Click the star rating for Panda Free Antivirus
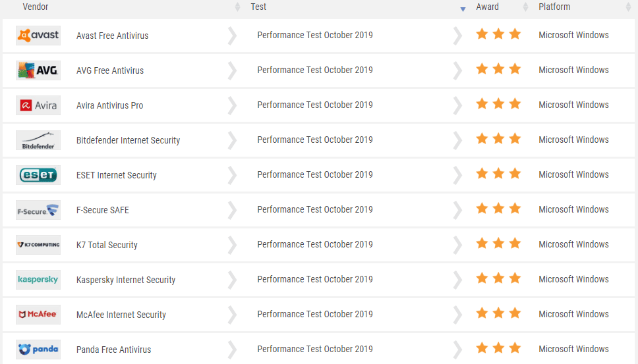Image resolution: width=638 pixels, height=364 pixels. click(498, 349)
